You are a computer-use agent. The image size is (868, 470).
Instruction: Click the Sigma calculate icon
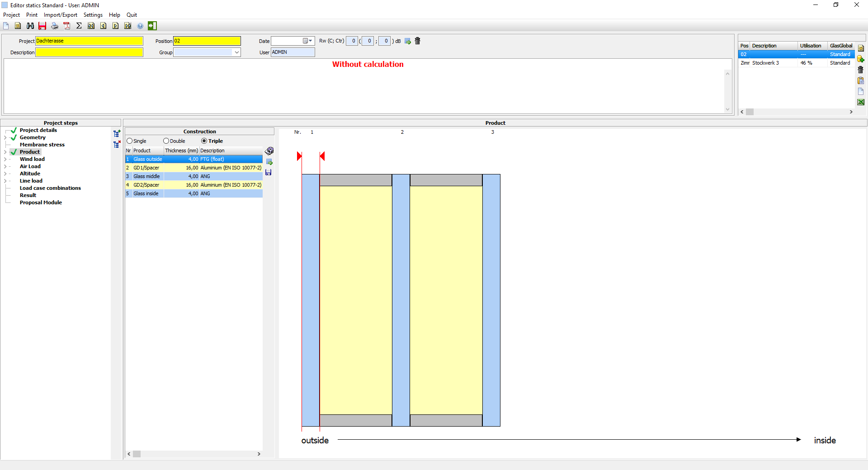[x=79, y=26]
